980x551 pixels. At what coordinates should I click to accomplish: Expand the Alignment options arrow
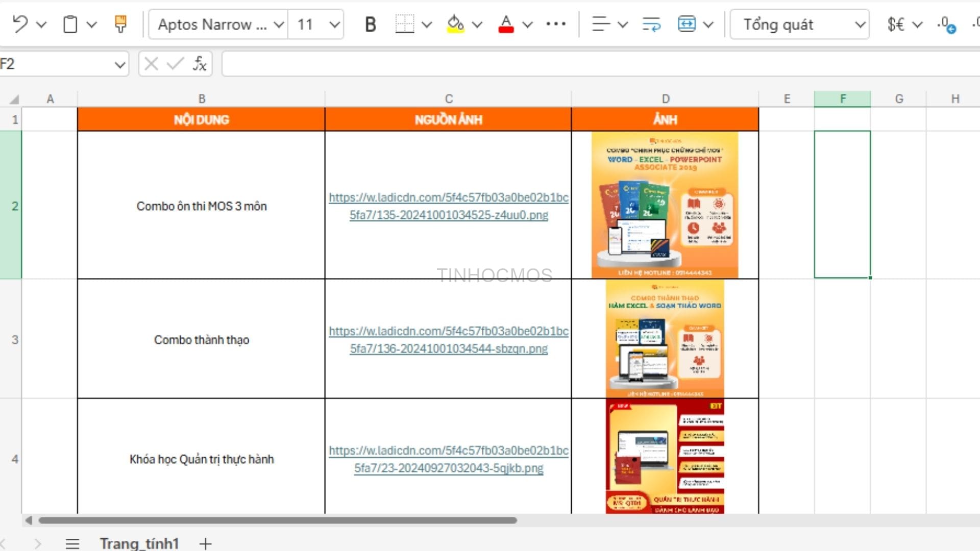point(623,24)
